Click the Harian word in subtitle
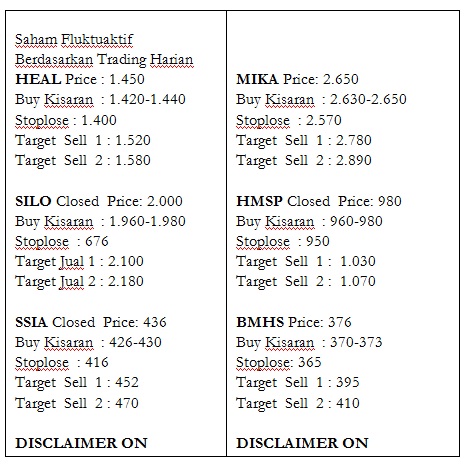This screenshot has width=470, height=467. coord(171,59)
